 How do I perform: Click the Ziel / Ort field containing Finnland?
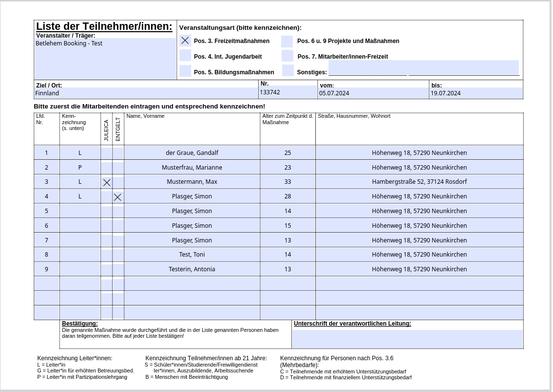(146, 93)
